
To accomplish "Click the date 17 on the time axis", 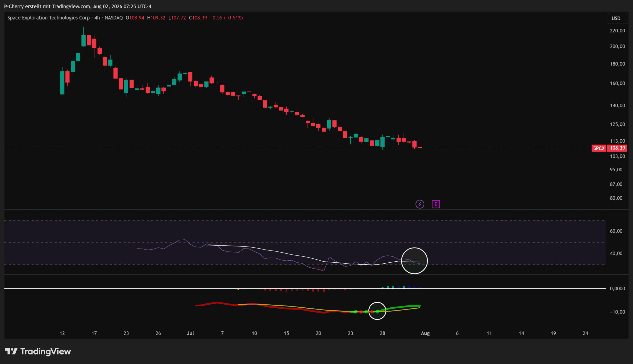I will 94,333.
